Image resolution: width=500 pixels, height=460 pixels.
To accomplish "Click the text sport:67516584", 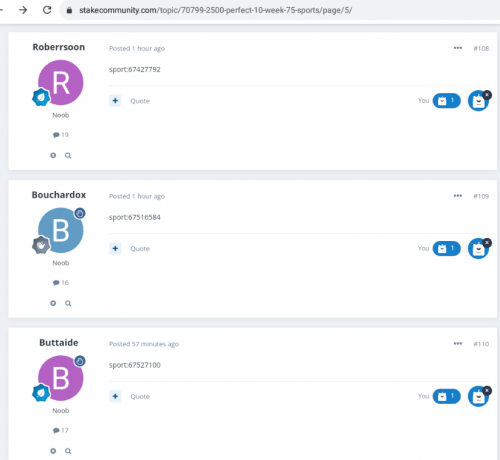I will [x=135, y=217].
